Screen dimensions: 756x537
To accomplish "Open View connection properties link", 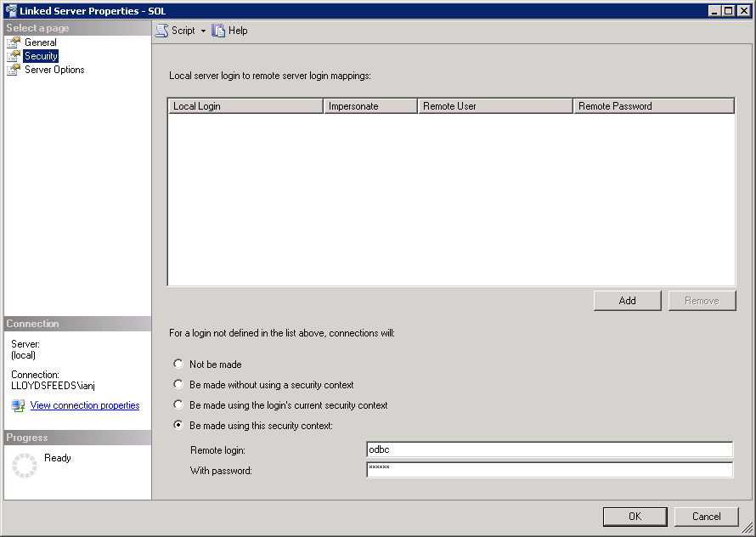I will click(x=85, y=406).
